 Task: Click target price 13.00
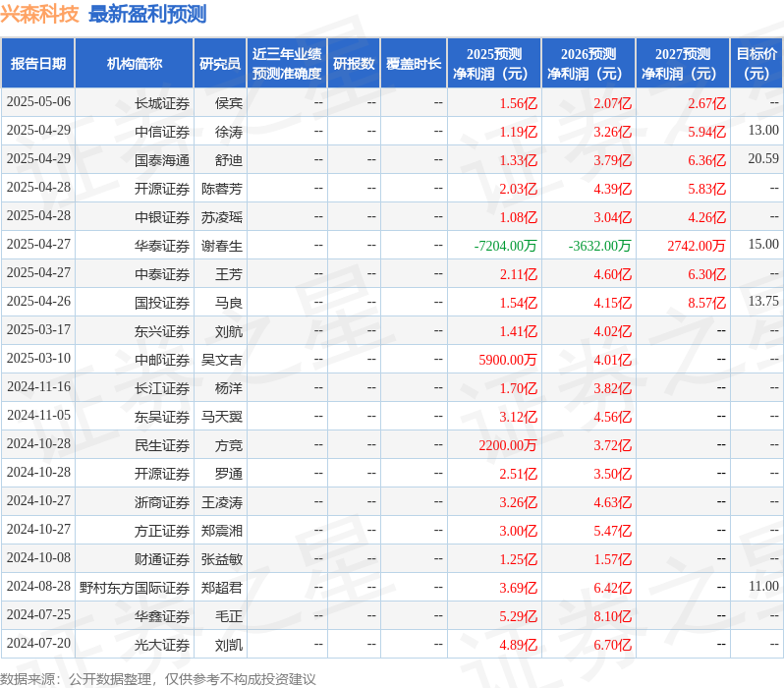[763, 130]
